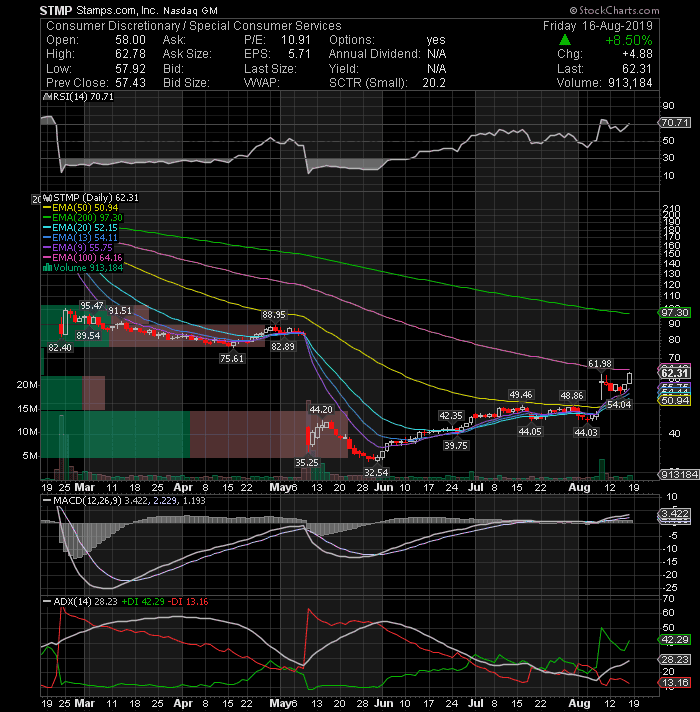
Task: Click the Friday 16-Aug-2019 date
Action: tap(598, 25)
